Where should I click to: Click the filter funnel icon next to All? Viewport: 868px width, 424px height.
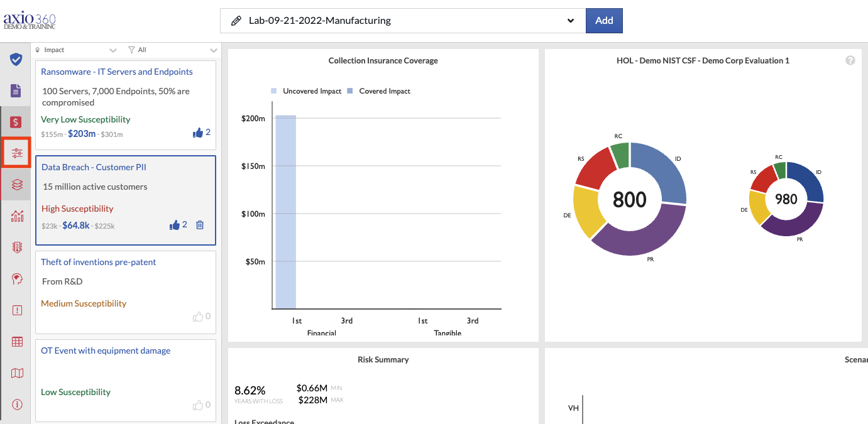pos(131,50)
